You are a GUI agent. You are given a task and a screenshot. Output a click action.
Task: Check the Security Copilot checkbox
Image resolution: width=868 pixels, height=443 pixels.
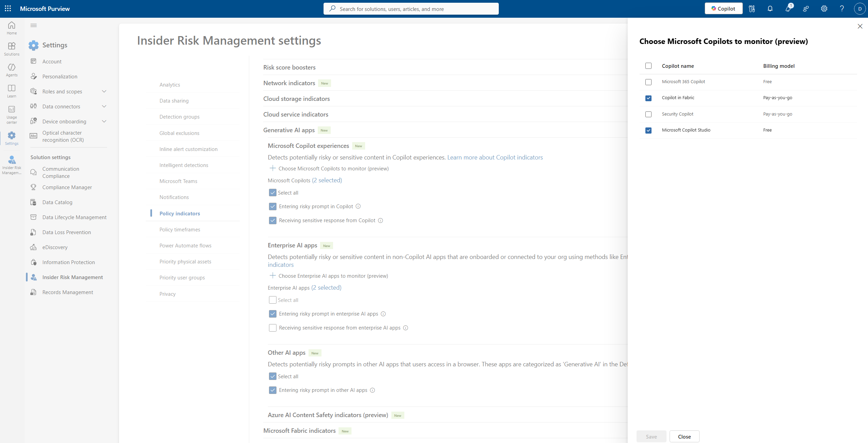tap(648, 114)
